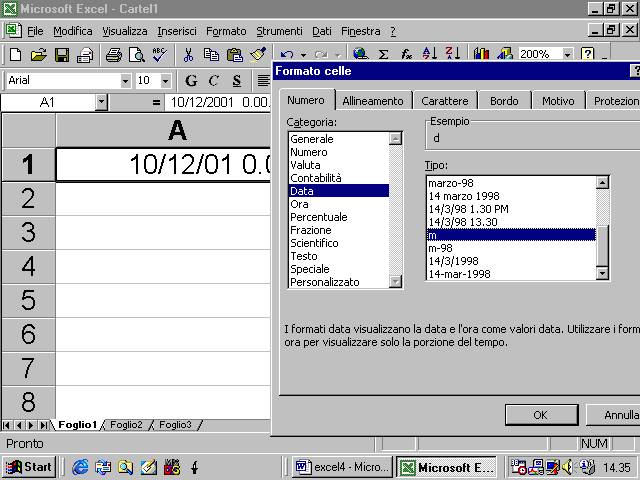The height and width of the screenshot is (480, 640).
Task: Open the Inserisci menu
Action: click(x=177, y=31)
